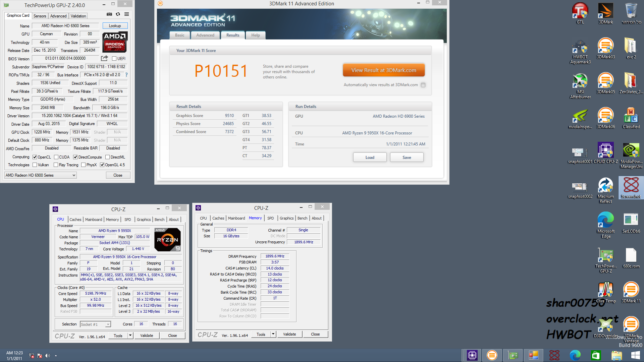Open the GPU-Z hamburger menu icon

tap(127, 14)
